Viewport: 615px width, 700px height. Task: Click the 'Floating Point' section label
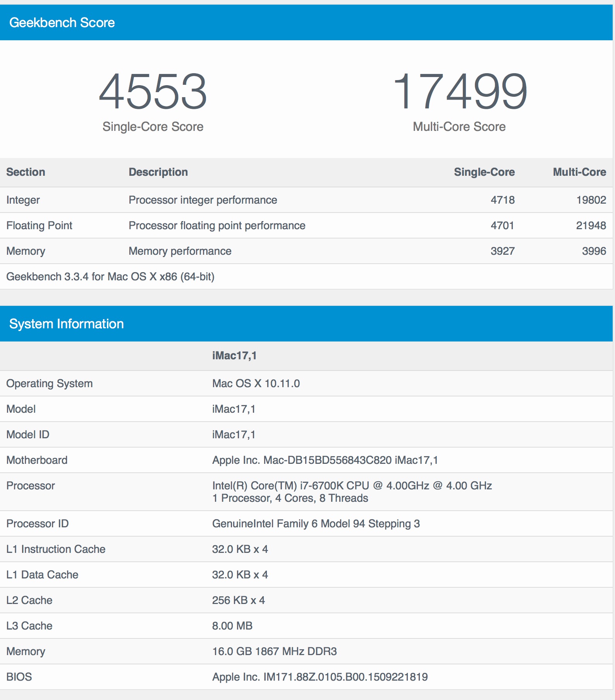pos(40,225)
